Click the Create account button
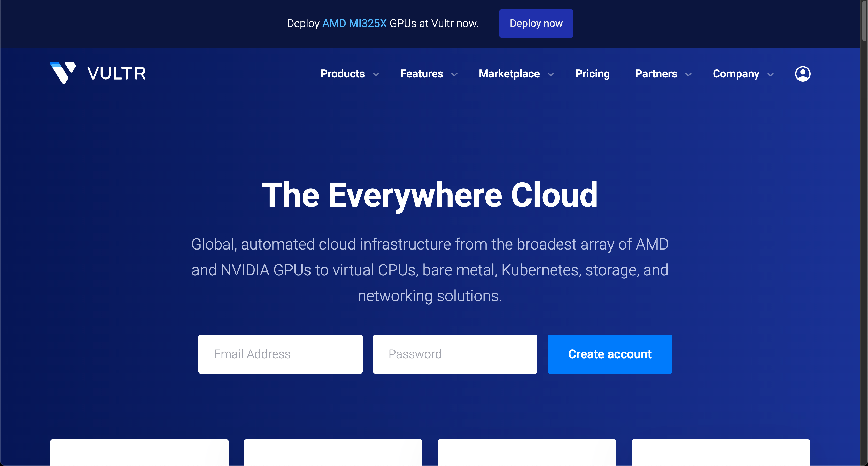The width and height of the screenshot is (868, 466). tap(610, 354)
